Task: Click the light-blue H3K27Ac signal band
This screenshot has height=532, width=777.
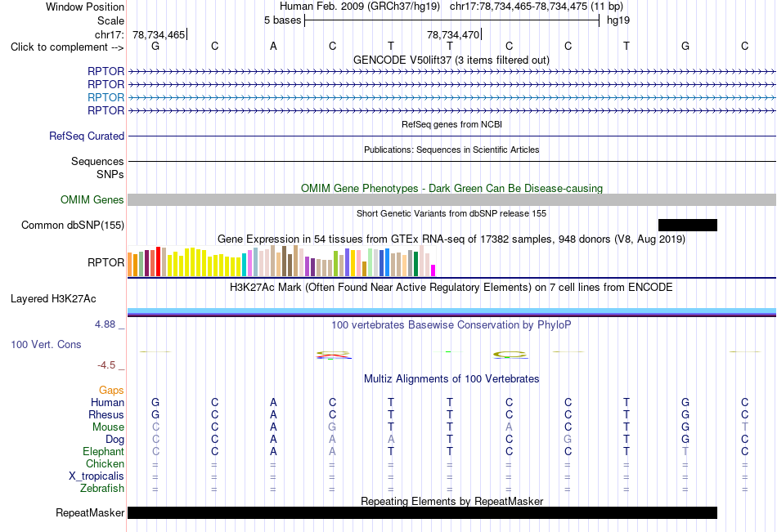Action: (451, 311)
